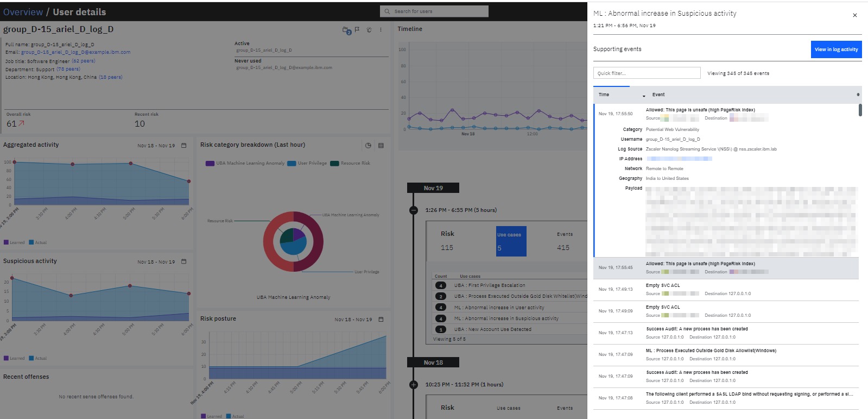Screen dimensions: 868x419
Task: Toggle Learned legend in Aggregated activity chart
Action: pos(14,242)
